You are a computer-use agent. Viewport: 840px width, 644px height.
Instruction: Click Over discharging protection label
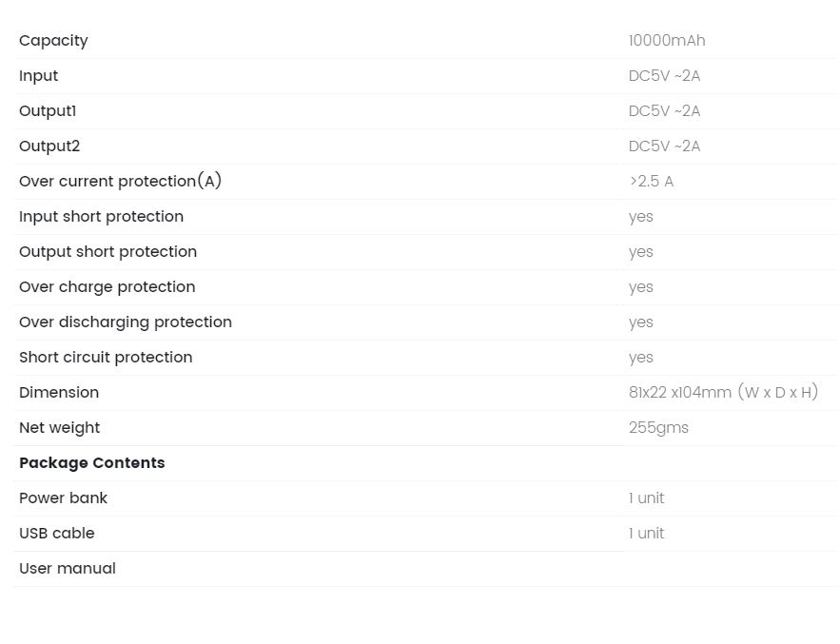click(126, 322)
